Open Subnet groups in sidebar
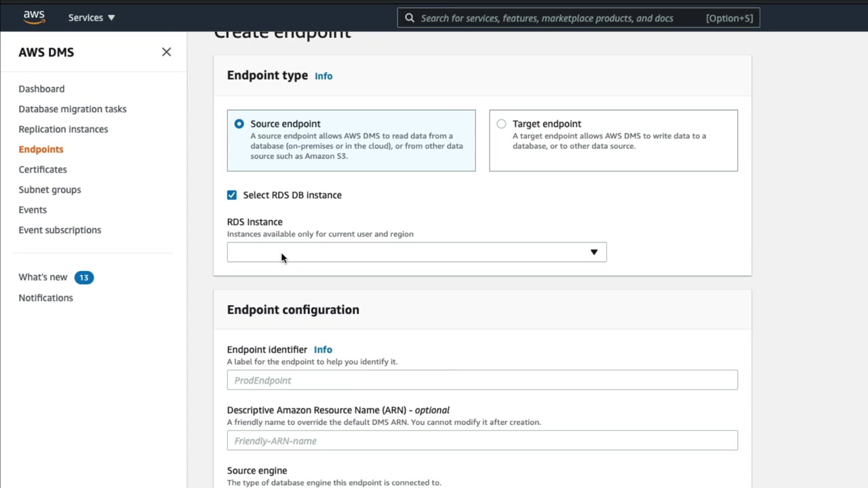The height and width of the screenshot is (488, 868). click(50, 190)
